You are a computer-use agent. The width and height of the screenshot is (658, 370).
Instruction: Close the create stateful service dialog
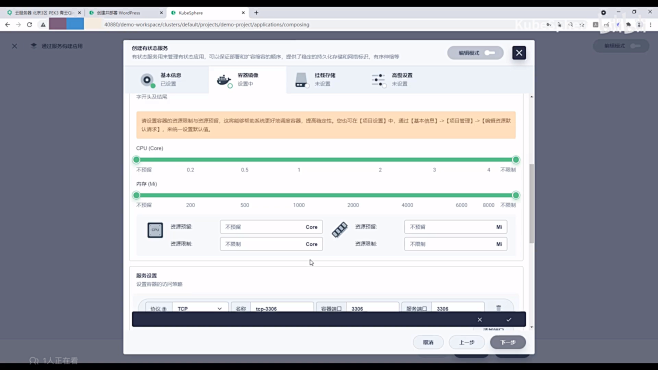click(x=519, y=53)
